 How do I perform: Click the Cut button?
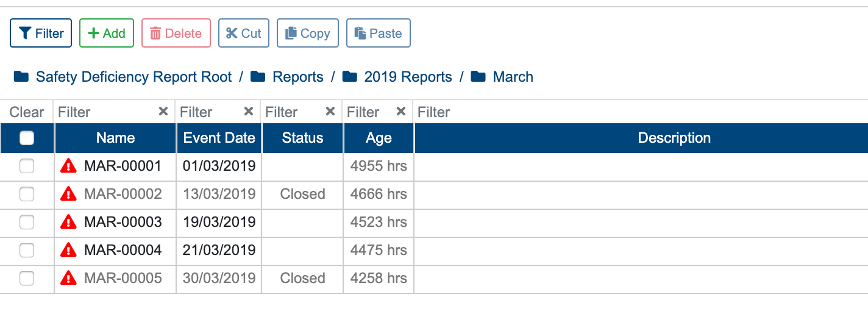point(244,33)
